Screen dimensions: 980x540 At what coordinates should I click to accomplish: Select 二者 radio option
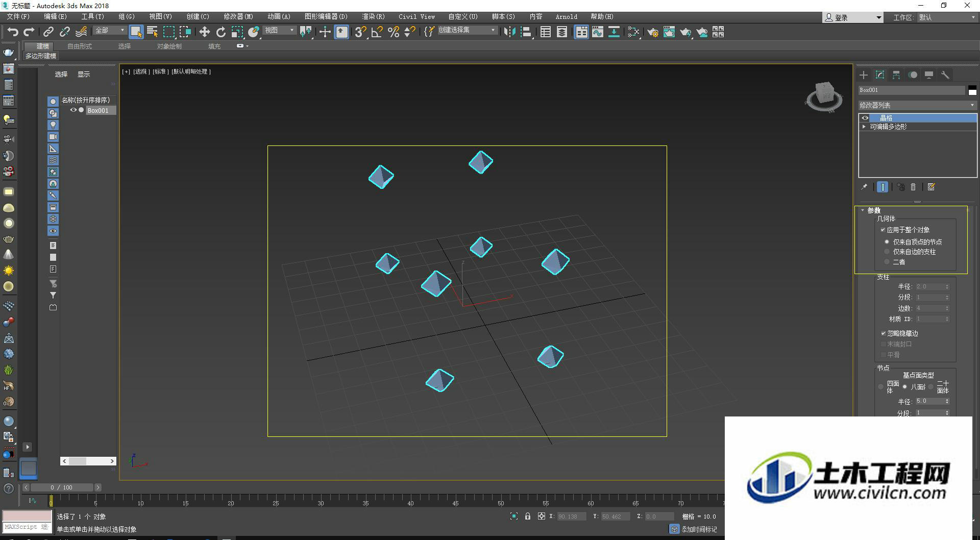coord(887,262)
